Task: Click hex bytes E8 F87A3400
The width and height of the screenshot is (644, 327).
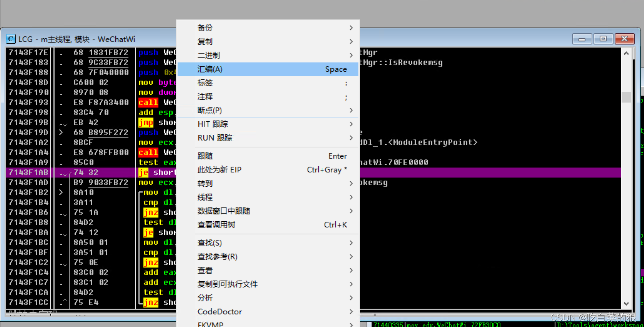Action: point(101,103)
